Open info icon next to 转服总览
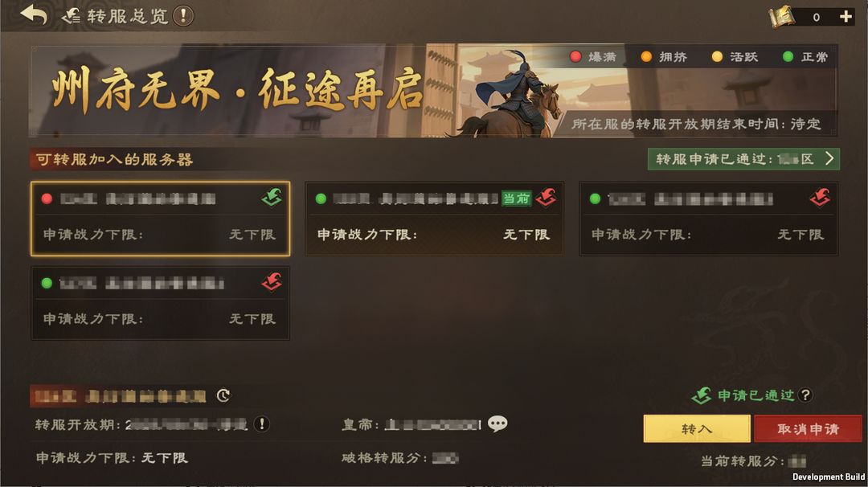 pos(183,15)
